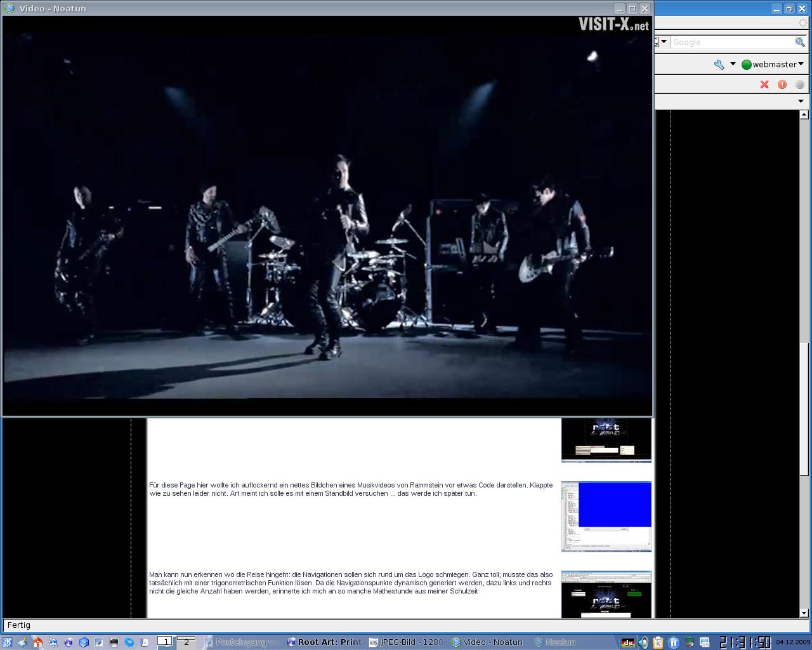The height and width of the screenshot is (650, 812).
Task: Click the digital clock showing 21:31:50
Action: (x=745, y=642)
